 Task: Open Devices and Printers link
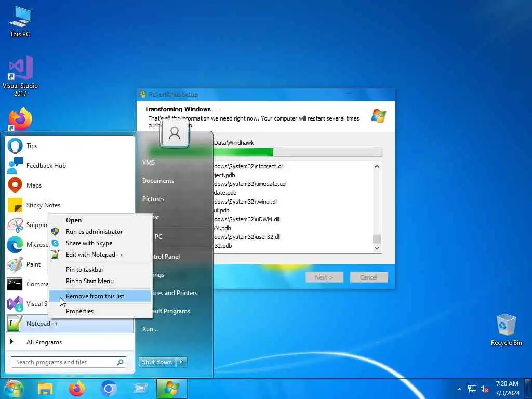coord(175,293)
